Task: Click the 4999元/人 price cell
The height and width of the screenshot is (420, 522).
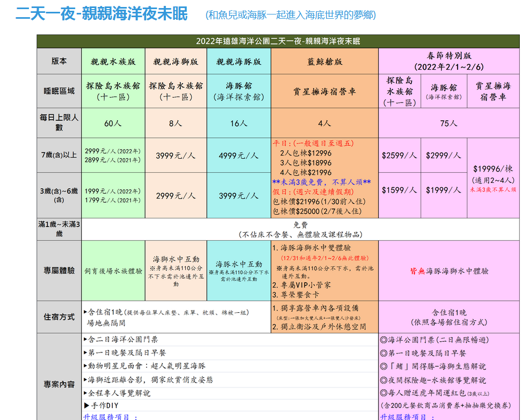Action: (238, 156)
